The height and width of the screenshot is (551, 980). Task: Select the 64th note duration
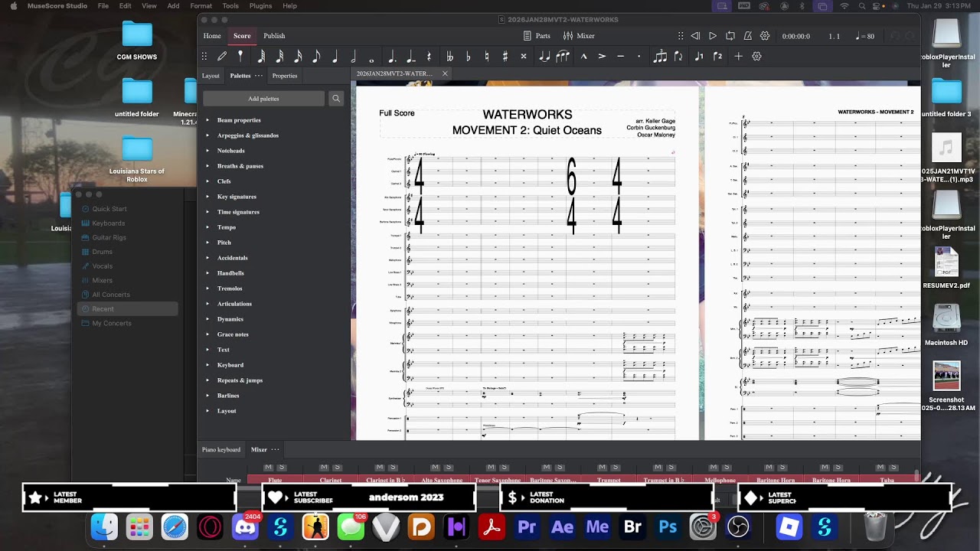pyautogui.click(x=261, y=56)
